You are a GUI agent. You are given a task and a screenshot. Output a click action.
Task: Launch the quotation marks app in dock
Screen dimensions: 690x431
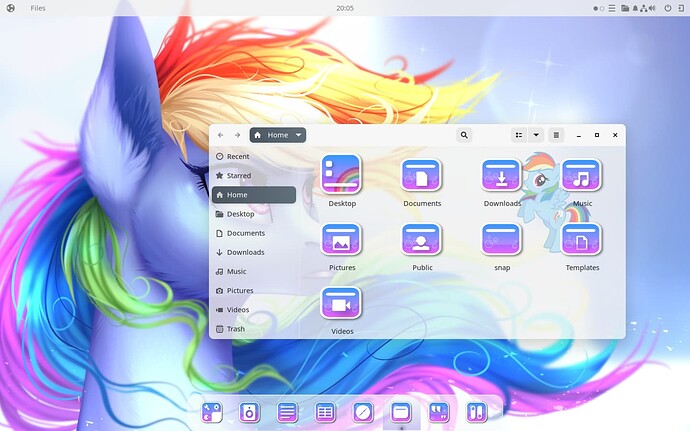coord(439,413)
